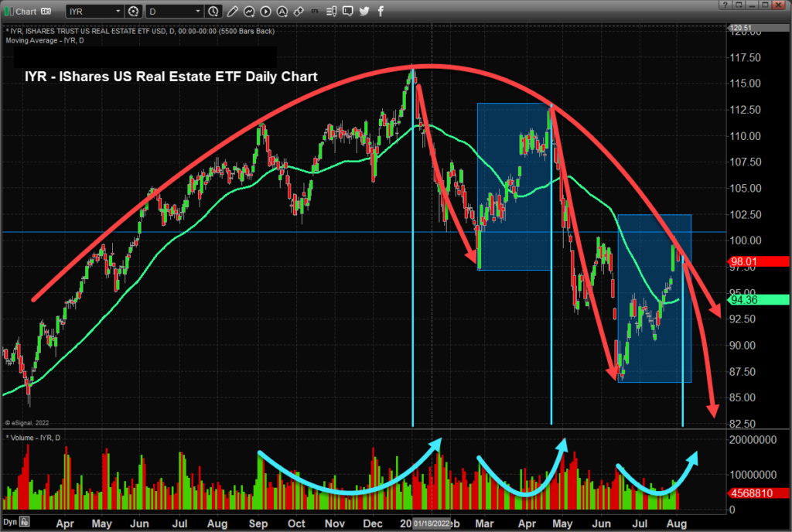
Task: Click the 82.50 price axis label
Action: click(742, 424)
